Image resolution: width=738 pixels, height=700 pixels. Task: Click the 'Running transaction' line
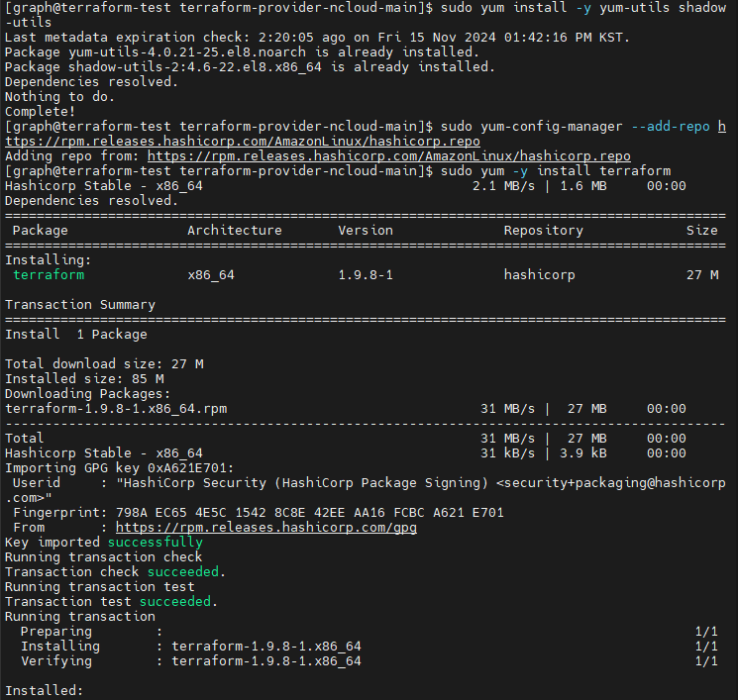(80, 617)
